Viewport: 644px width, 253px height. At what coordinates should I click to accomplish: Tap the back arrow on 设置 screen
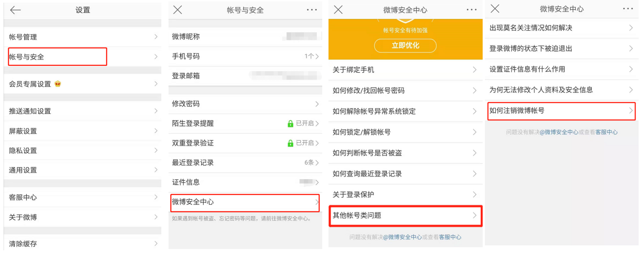point(15,10)
